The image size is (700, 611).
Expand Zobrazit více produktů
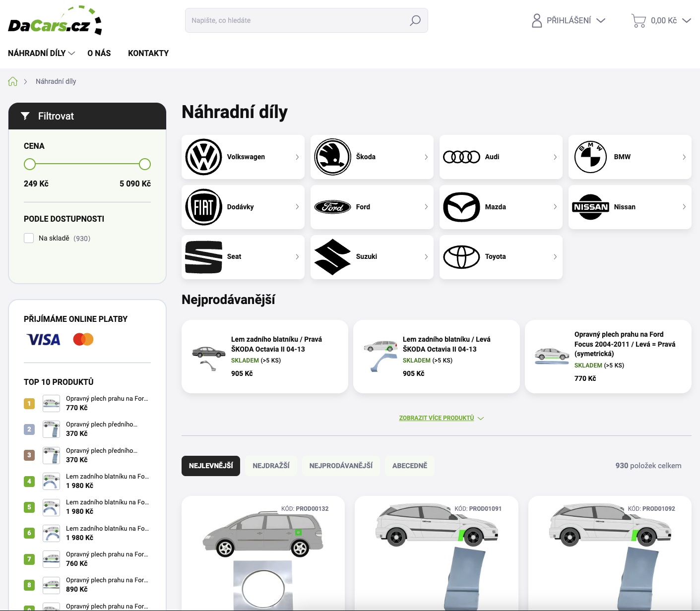pyautogui.click(x=442, y=418)
